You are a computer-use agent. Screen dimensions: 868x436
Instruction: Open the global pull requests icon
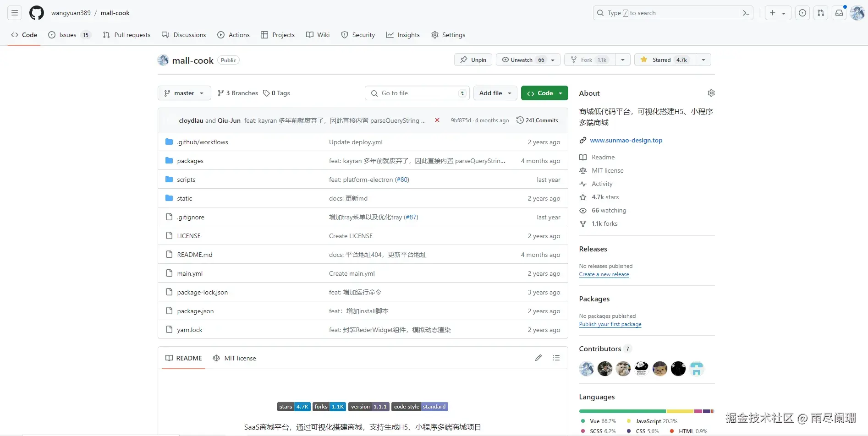point(821,13)
